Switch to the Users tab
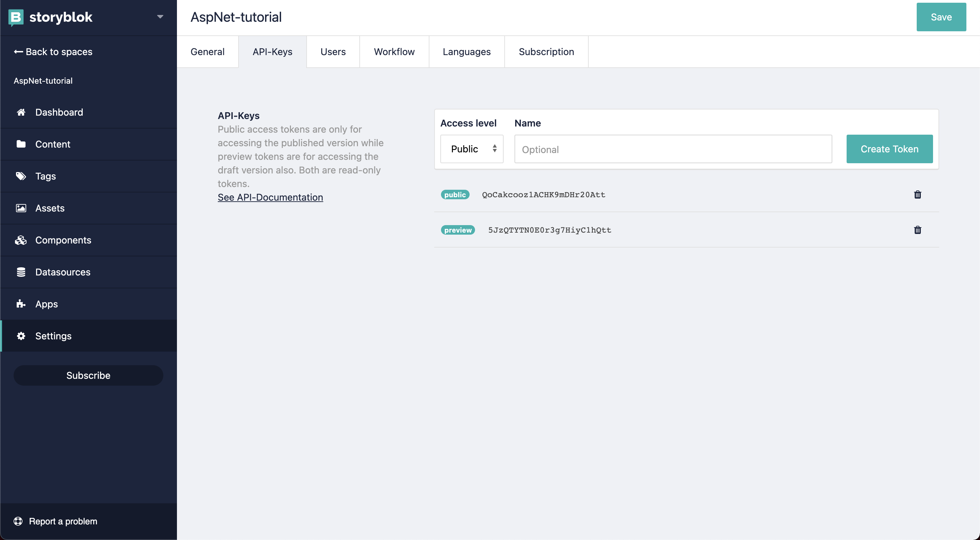 pyautogui.click(x=333, y=52)
